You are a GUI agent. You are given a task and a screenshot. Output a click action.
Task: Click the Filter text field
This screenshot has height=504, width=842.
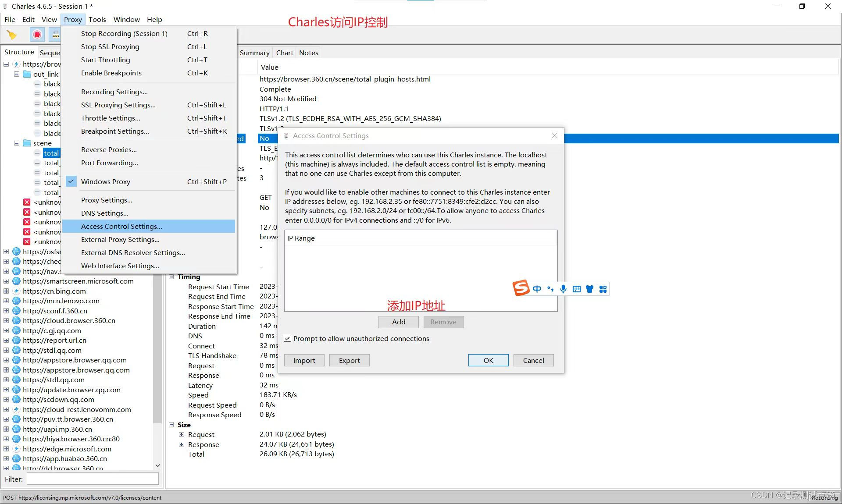click(93, 479)
